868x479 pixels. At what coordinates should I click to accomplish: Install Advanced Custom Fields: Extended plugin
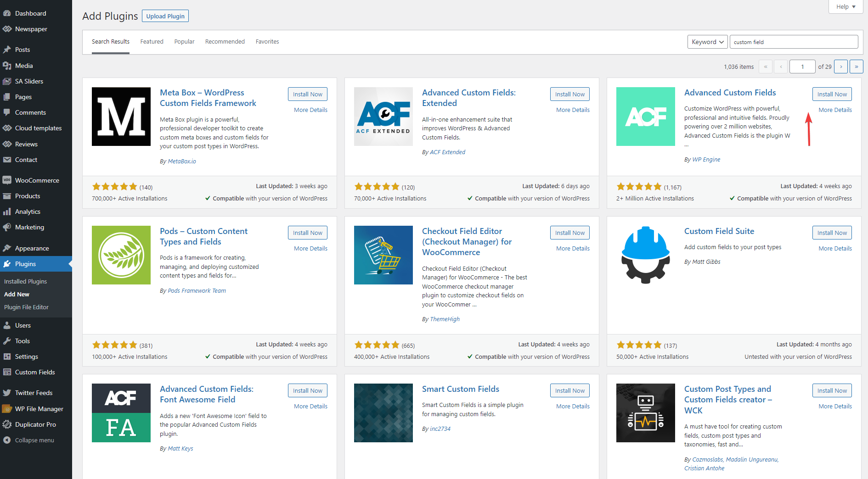(569, 94)
